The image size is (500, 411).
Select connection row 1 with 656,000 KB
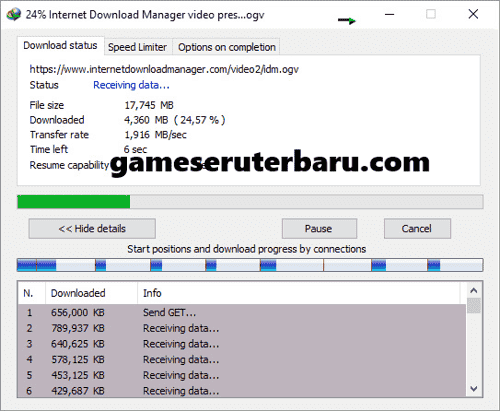(242, 313)
